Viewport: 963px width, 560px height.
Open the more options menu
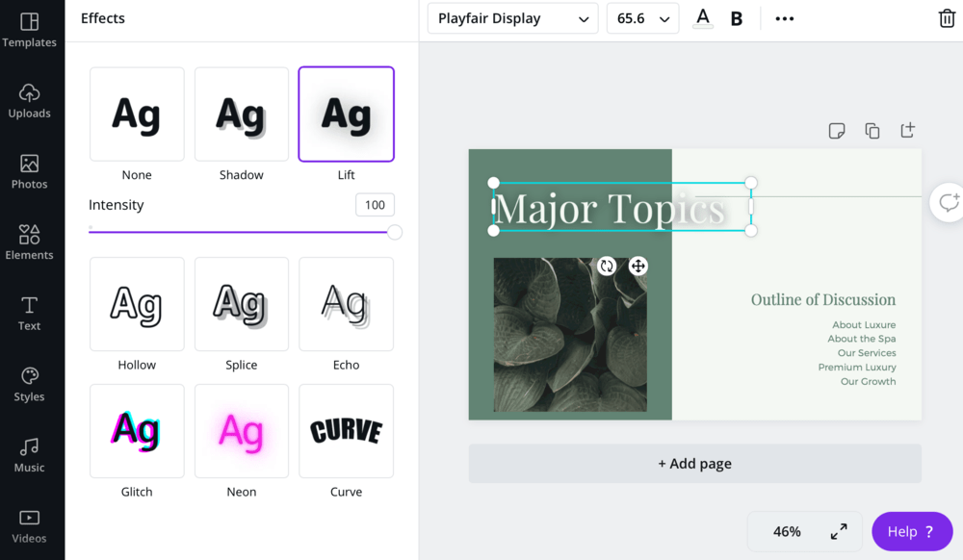pos(784,17)
